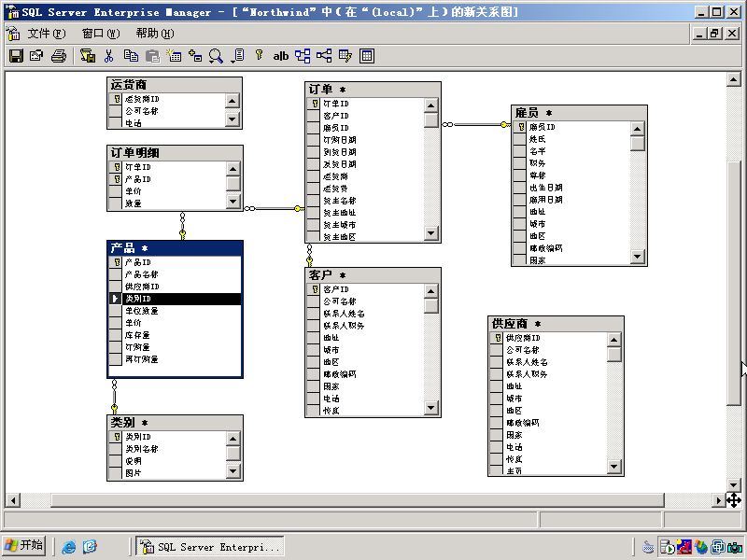Select the relationship line between 产品 and 类别
Image resolution: width=747 pixels, height=560 pixels.
[114, 396]
